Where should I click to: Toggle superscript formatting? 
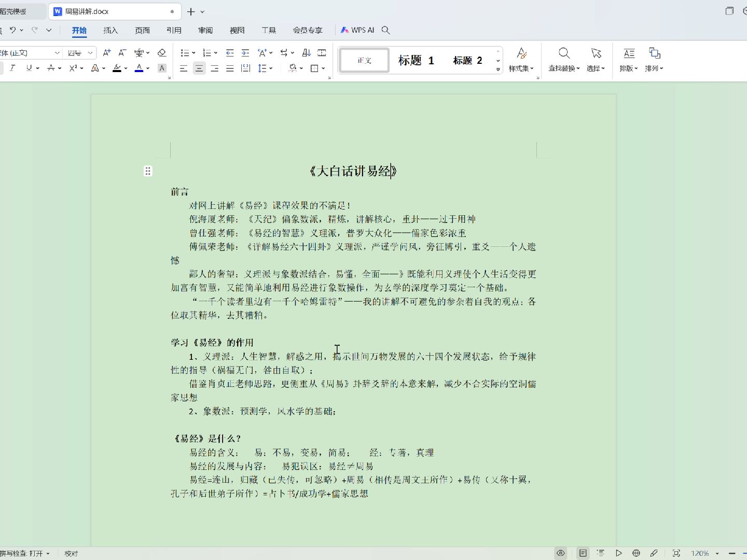(73, 68)
